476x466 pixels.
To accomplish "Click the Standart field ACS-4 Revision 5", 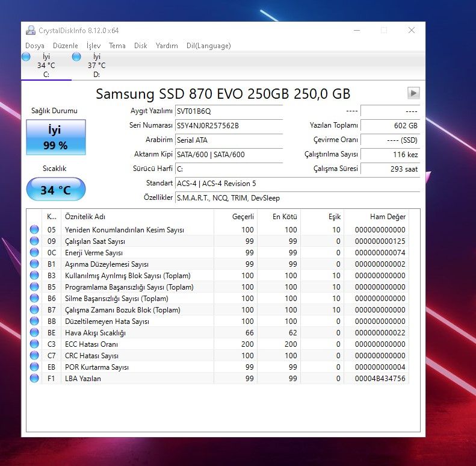I will click(297, 184).
